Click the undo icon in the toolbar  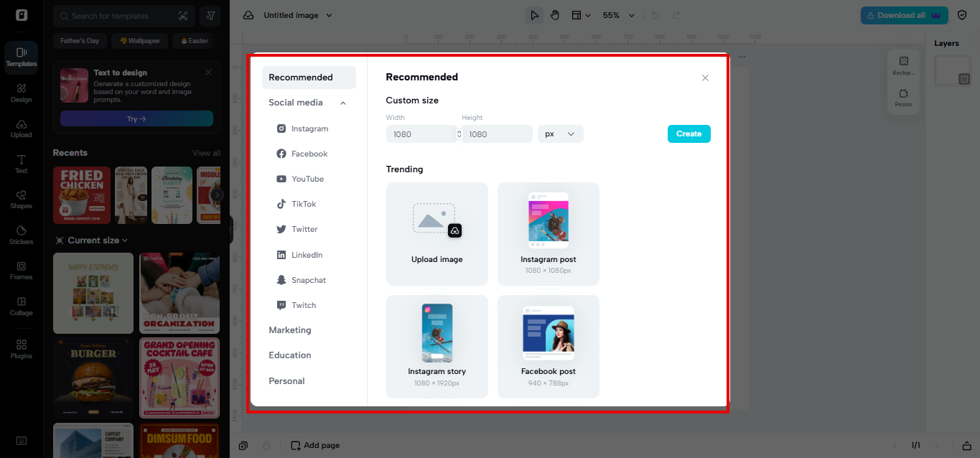653,14
